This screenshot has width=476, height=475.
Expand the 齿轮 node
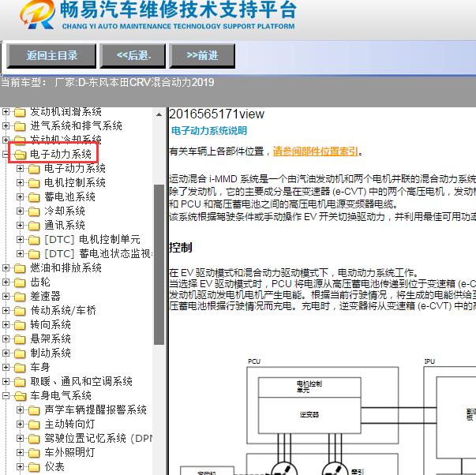[6, 282]
